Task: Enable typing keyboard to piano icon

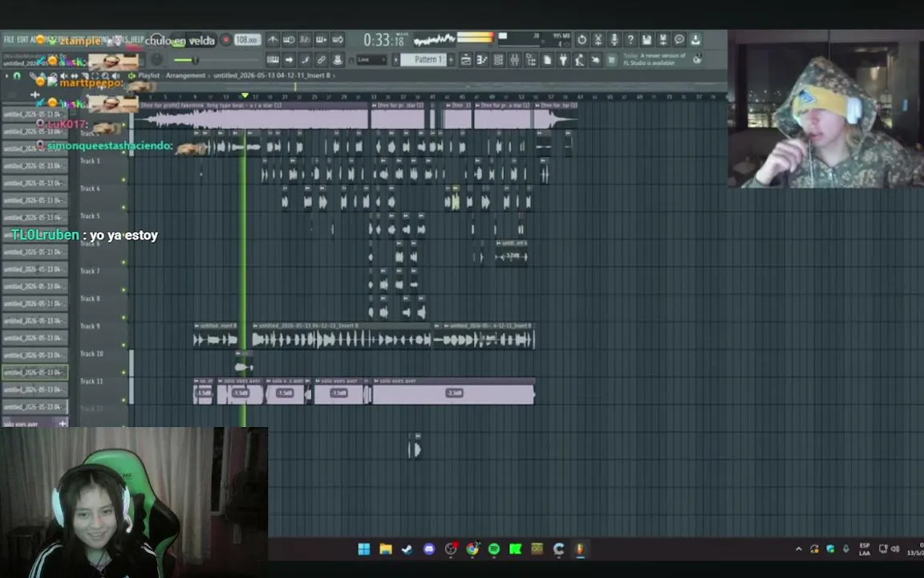Action: pos(272,59)
